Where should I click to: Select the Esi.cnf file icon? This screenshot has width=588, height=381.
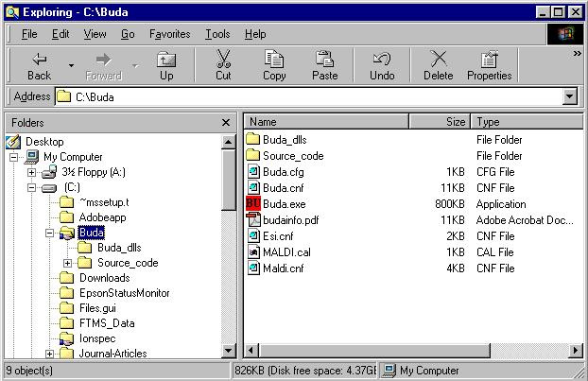pos(253,235)
